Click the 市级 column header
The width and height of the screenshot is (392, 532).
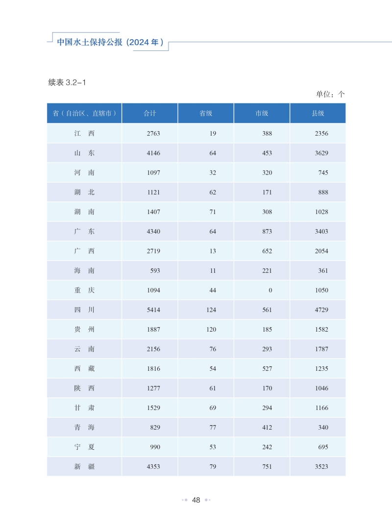click(x=262, y=113)
